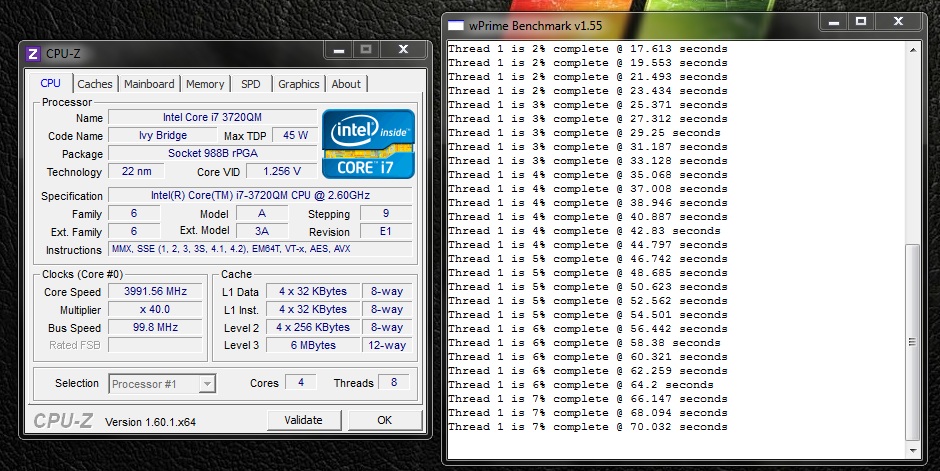Go to the SPD tab
The image size is (940, 471).
tap(251, 84)
